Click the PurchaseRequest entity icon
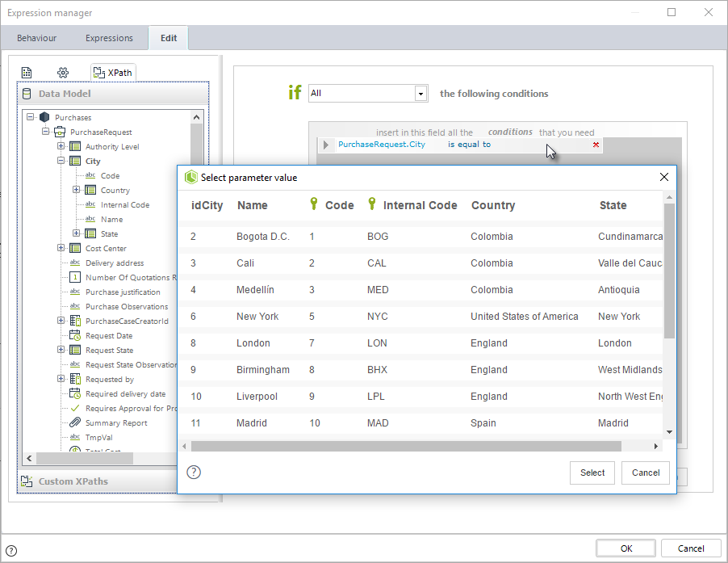The height and width of the screenshot is (563, 728). (x=60, y=132)
